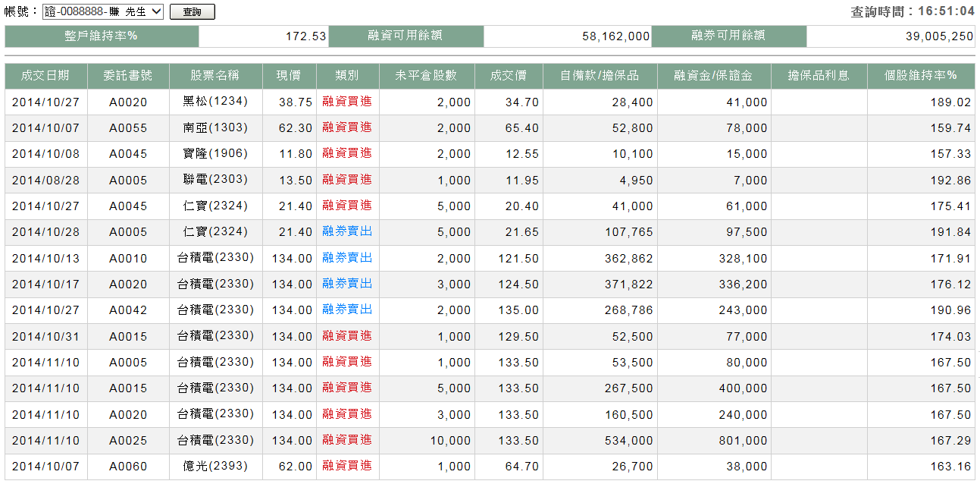Click 融券賣出 link for 台積電 order A0010
This screenshot has width=980, height=484.
click(x=347, y=258)
